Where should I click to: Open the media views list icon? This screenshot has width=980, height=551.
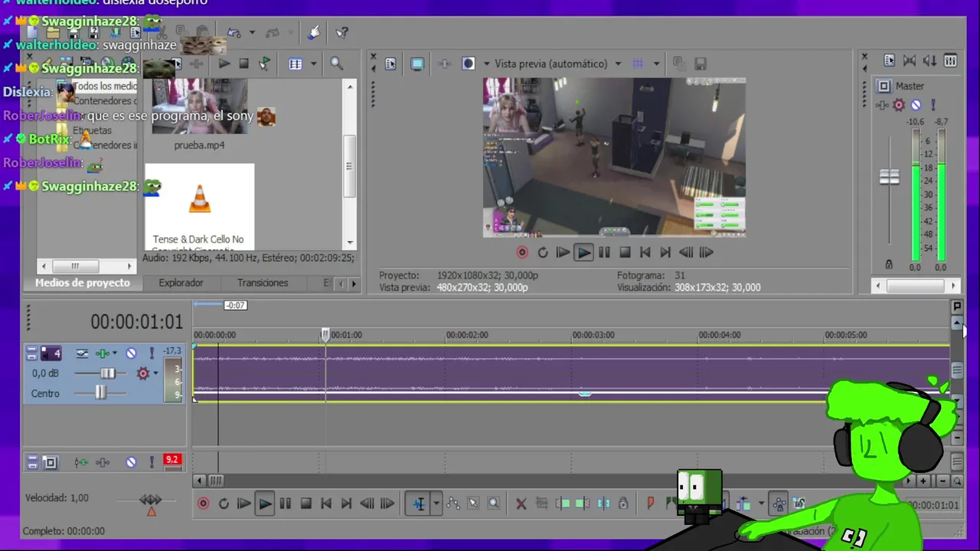click(296, 64)
